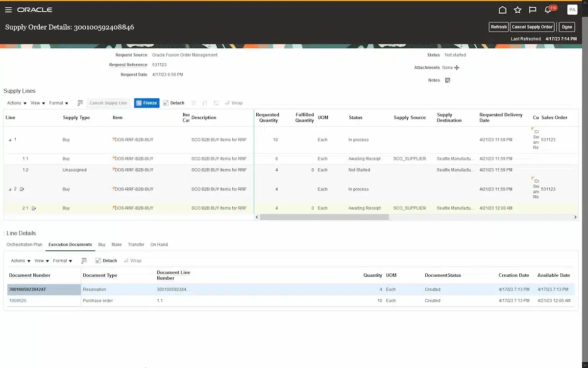Go to Home via house icon
Image resolution: width=588 pixels, height=368 pixels.
click(502, 10)
